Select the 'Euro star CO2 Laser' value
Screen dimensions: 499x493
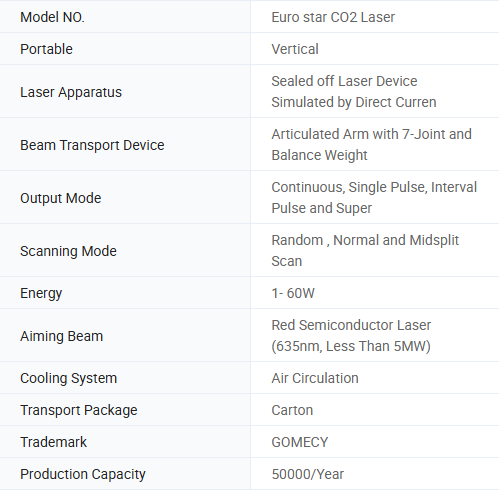pyautogui.click(x=333, y=17)
